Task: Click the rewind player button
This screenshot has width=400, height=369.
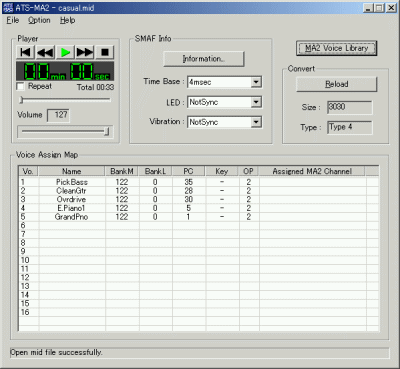Action: coord(45,52)
